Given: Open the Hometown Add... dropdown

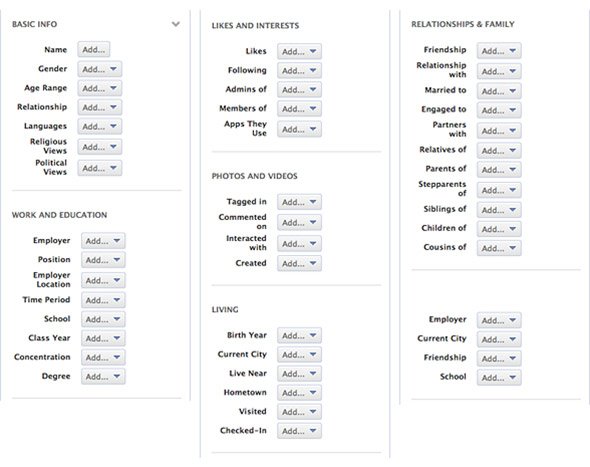Looking at the screenshot, I should pos(299,392).
